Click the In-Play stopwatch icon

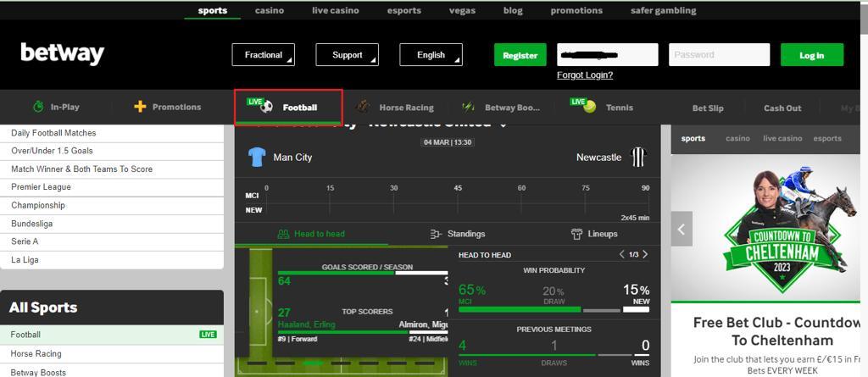[x=38, y=107]
